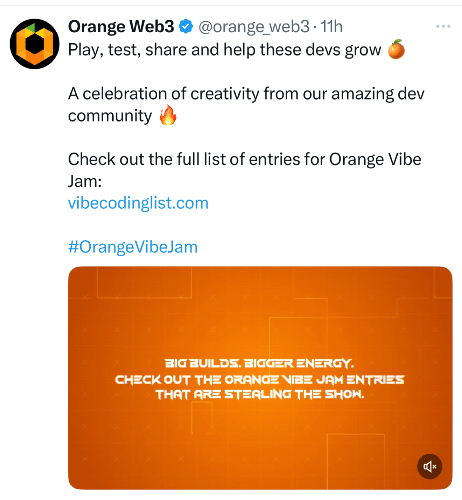This screenshot has height=500, width=462.
Task: Open the tweet via the 11h timestamp
Action: click(331, 27)
